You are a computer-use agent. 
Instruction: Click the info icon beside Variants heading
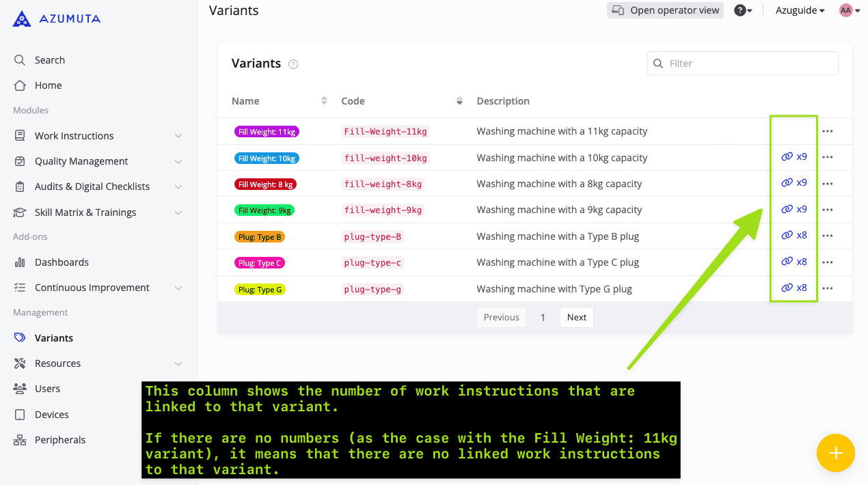click(x=293, y=64)
